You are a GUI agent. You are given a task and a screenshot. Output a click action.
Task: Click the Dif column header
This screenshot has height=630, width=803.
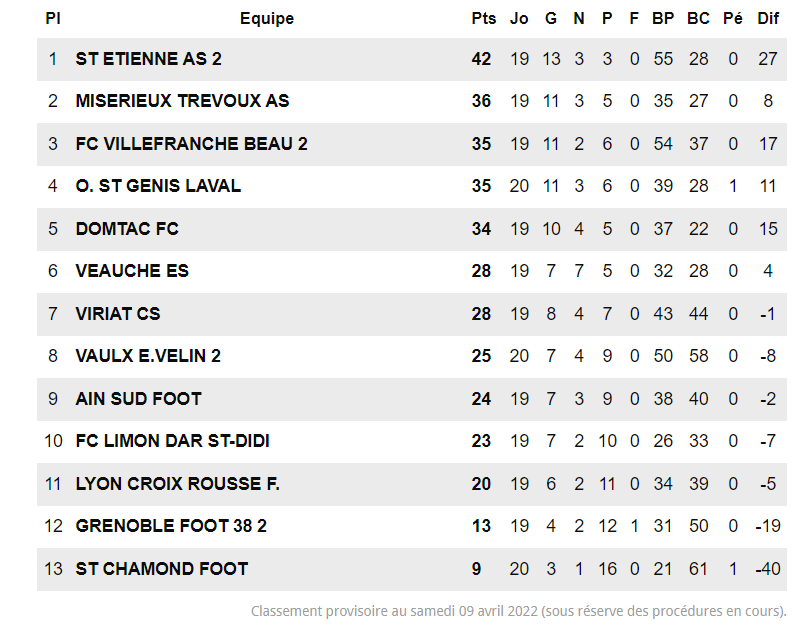pos(768,18)
